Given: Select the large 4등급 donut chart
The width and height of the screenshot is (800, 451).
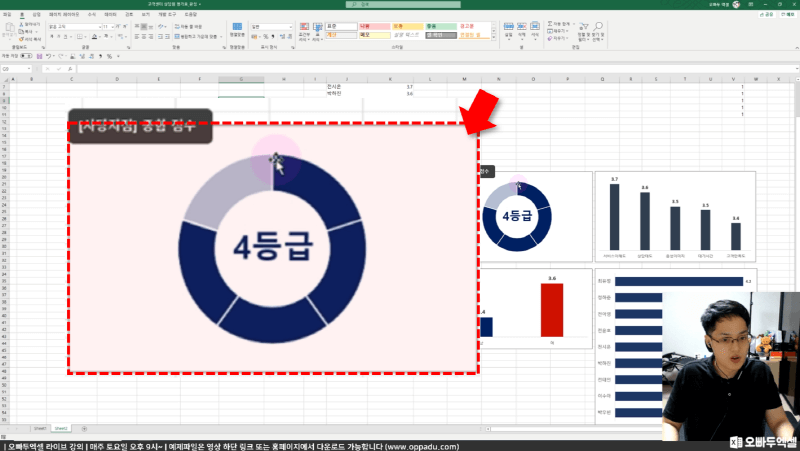Looking at the screenshot, I should click(x=272, y=248).
